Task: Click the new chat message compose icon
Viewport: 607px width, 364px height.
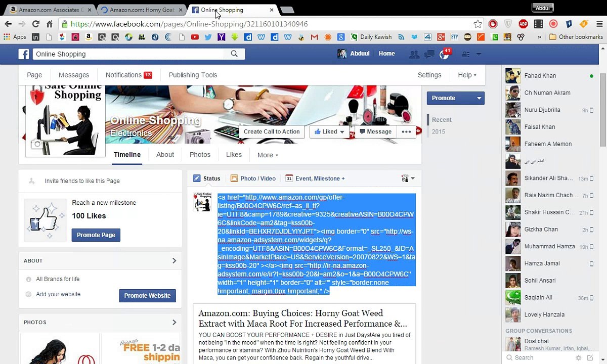Action: (x=590, y=358)
